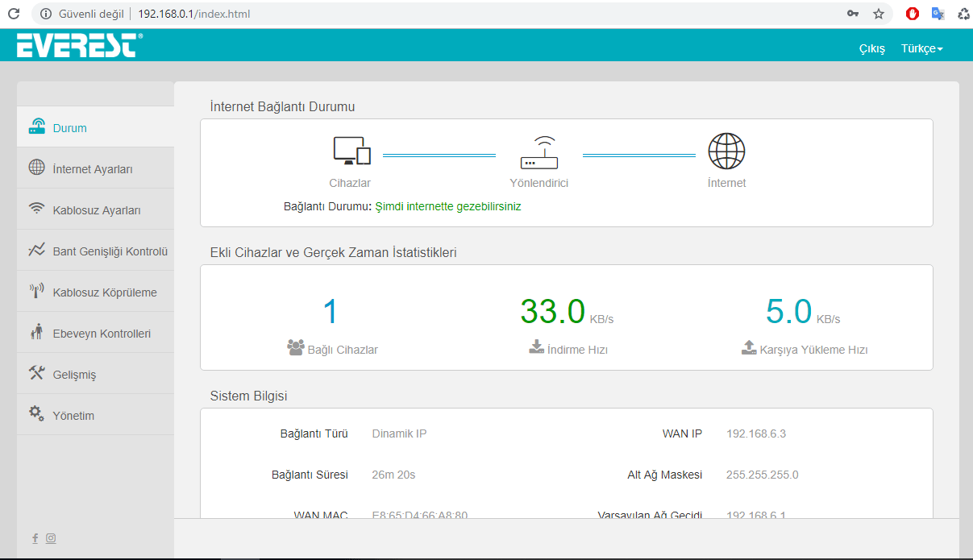973x560 pixels.
Task: Reload the page with browser refresh icon
Action: [x=14, y=14]
